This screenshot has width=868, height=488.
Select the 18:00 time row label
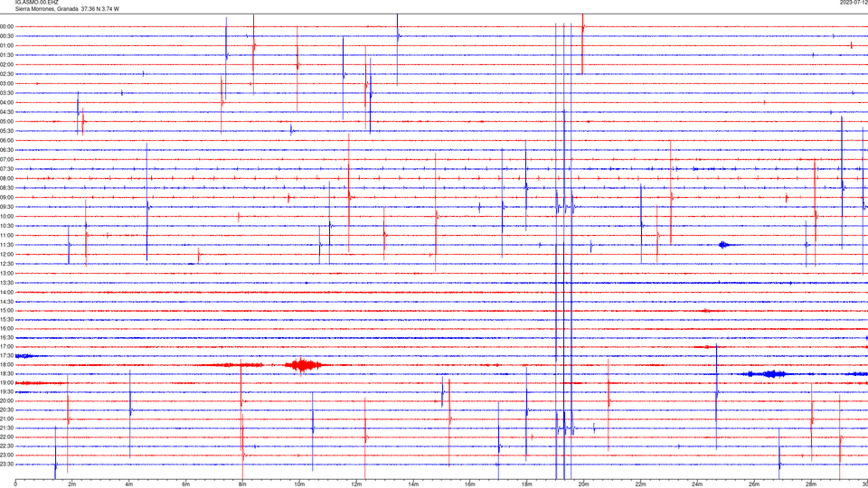pyautogui.click(x=6, y=364)
